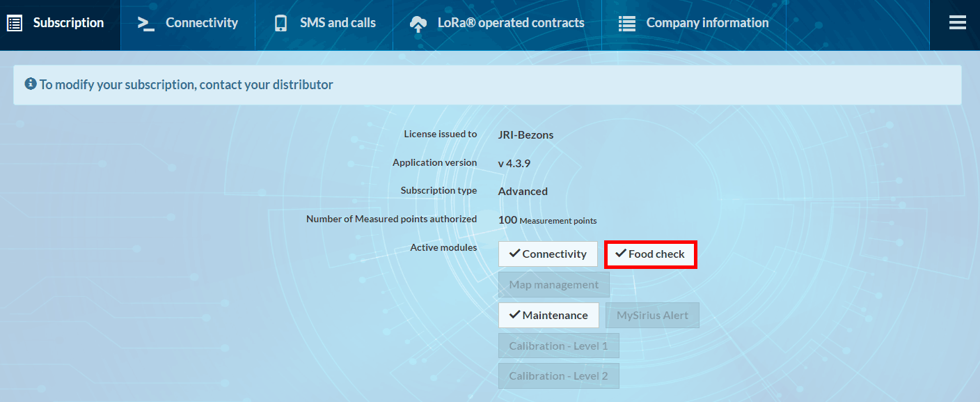This screenshot has height=402, width=980.
Task: Click the Connectivity terminal prompt icon
Action: [x=146, y=23]
